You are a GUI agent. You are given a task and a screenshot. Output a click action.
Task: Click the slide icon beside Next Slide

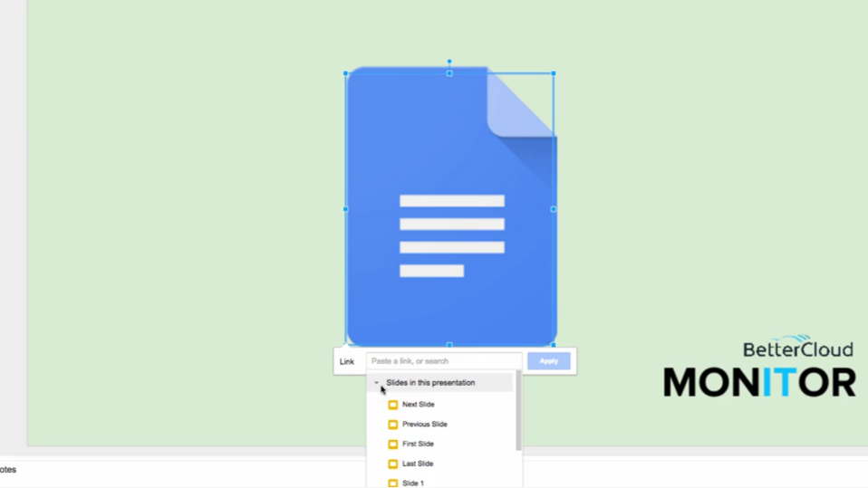(393, 405)
